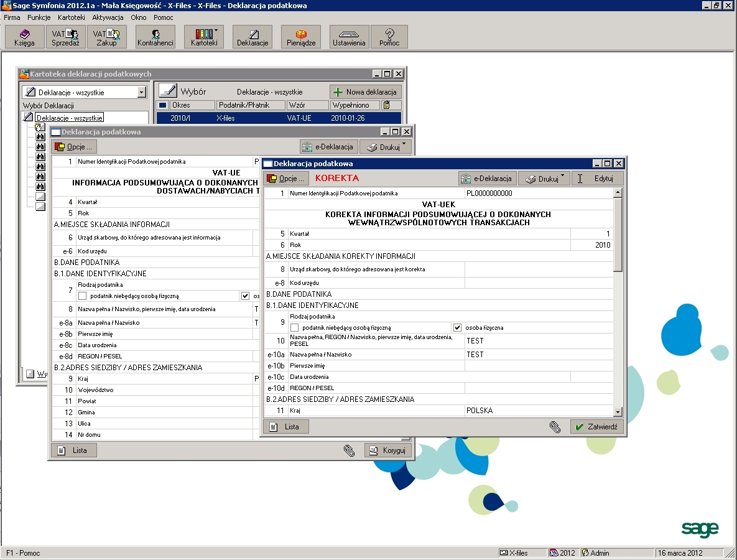
Task: Sort by the Okres column header
Action: click(192, 105)
